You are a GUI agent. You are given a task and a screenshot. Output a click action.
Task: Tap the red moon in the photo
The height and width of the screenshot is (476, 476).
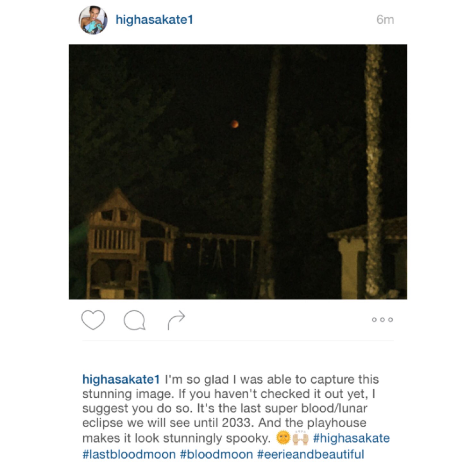(x=234, y=124)
